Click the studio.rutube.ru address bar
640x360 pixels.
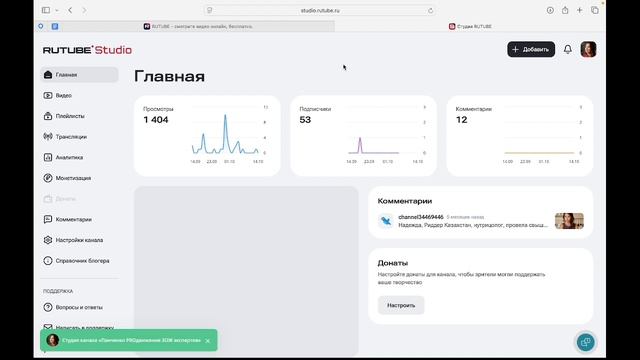tap(320, 11)
